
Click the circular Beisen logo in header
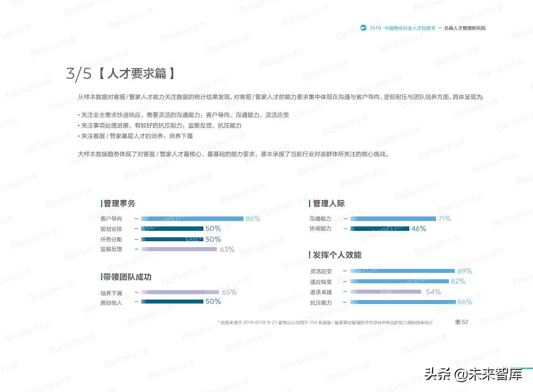[363, 28]
